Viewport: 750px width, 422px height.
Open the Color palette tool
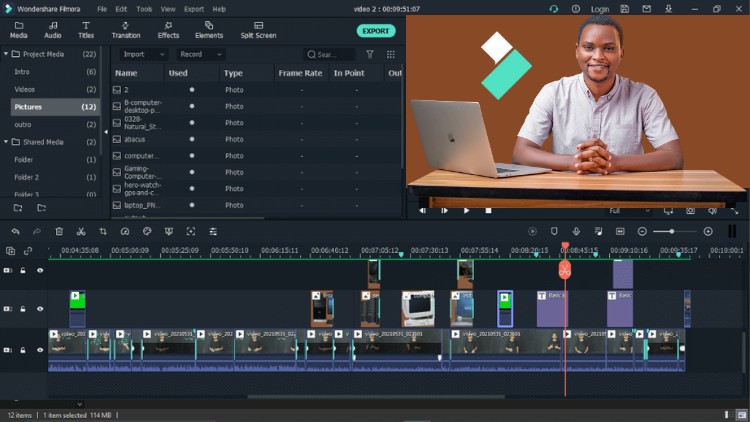147,232
